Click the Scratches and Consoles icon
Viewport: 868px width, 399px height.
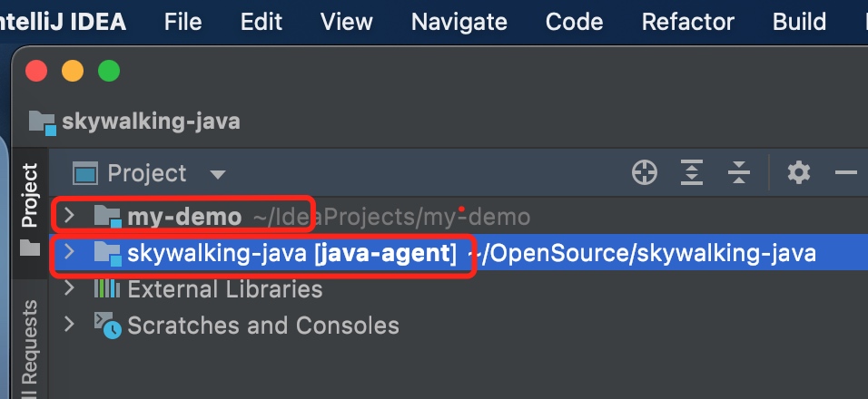point(107,326)
